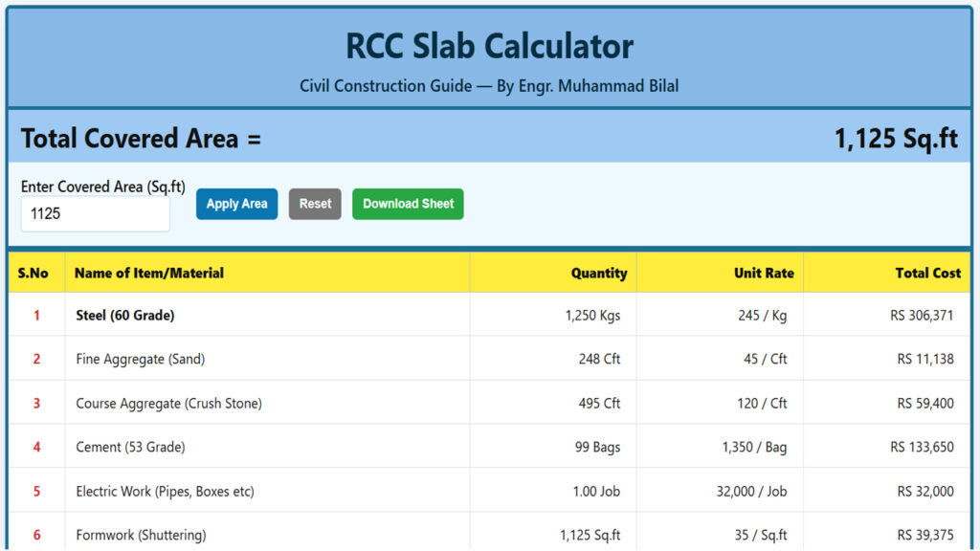The height and width of the screenshot is (551, 980).
Task: Click Download Sheet to export the data
Action: pyautogui.click(x=408, y=204)
